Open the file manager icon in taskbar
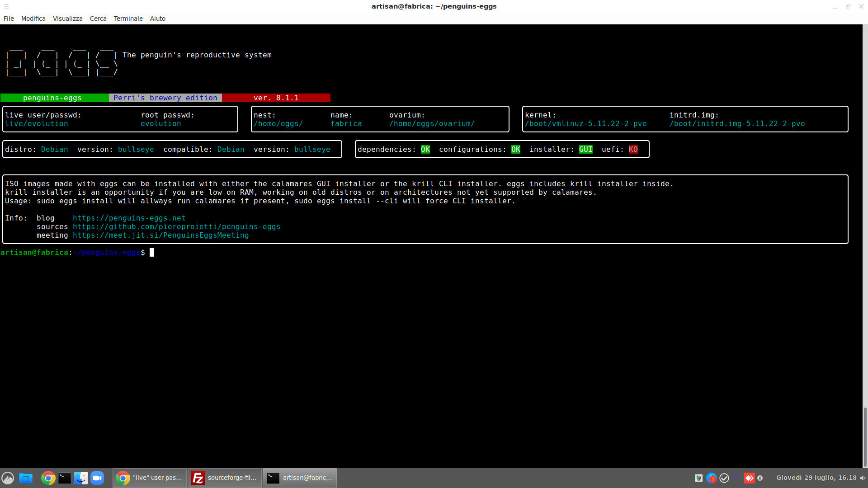The height and width of the screenshot is (488, 868). point(26,478)
